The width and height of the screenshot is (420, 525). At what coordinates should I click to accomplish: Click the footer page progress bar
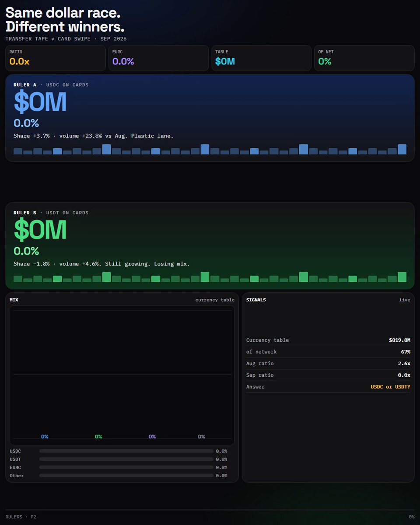pyautogui.click(x=210, y=510)
